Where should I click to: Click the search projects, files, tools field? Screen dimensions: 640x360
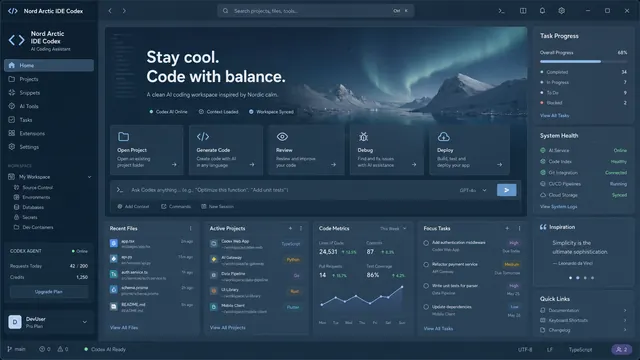point(316,11)
